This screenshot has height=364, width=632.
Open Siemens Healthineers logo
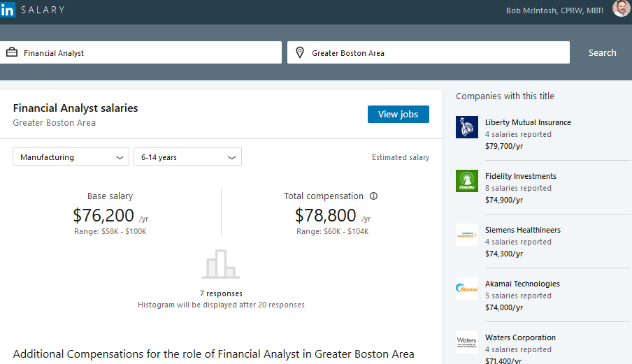point(467,235)
